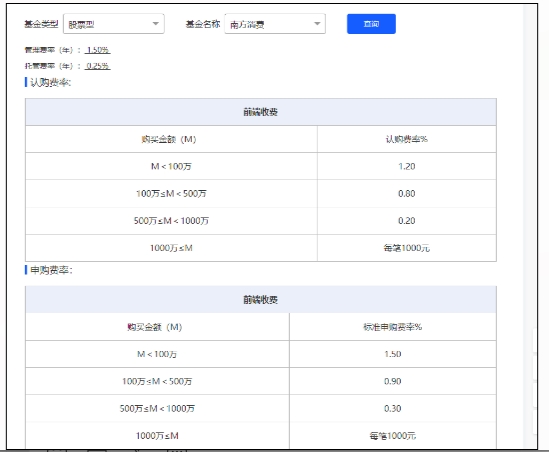Open the 基金名称 dropdown showing 南方消费

(x=275, y=24)
